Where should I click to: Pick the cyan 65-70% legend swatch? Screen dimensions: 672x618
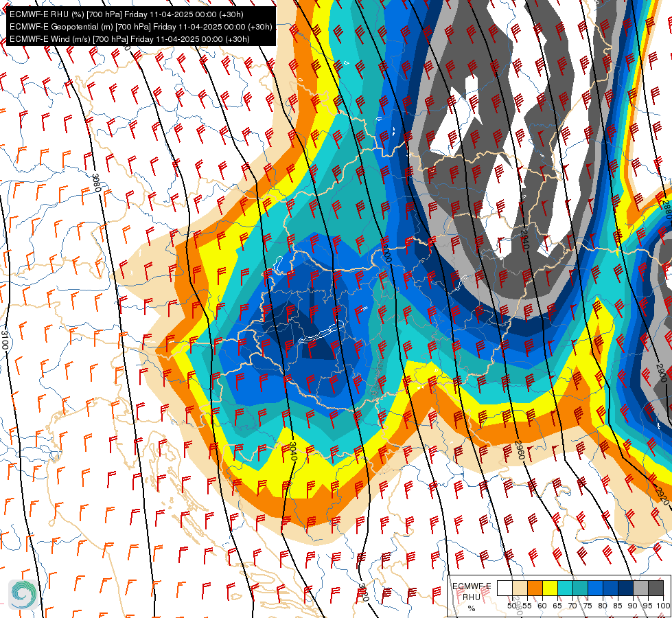[566, 588]
